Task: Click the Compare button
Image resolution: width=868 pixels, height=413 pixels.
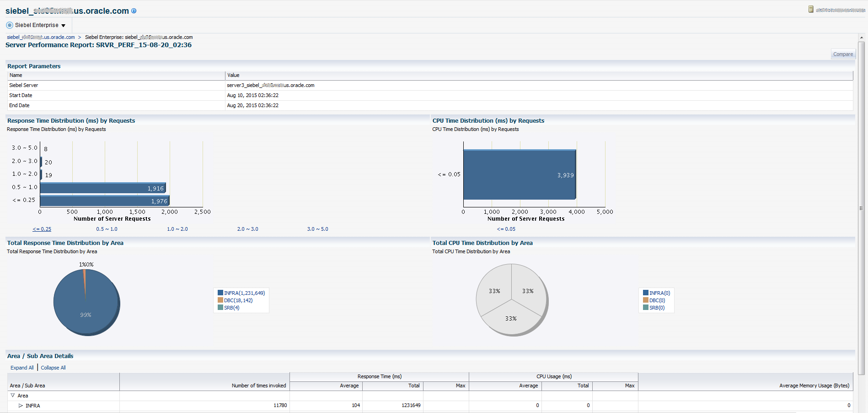Action: click(843, 54)
